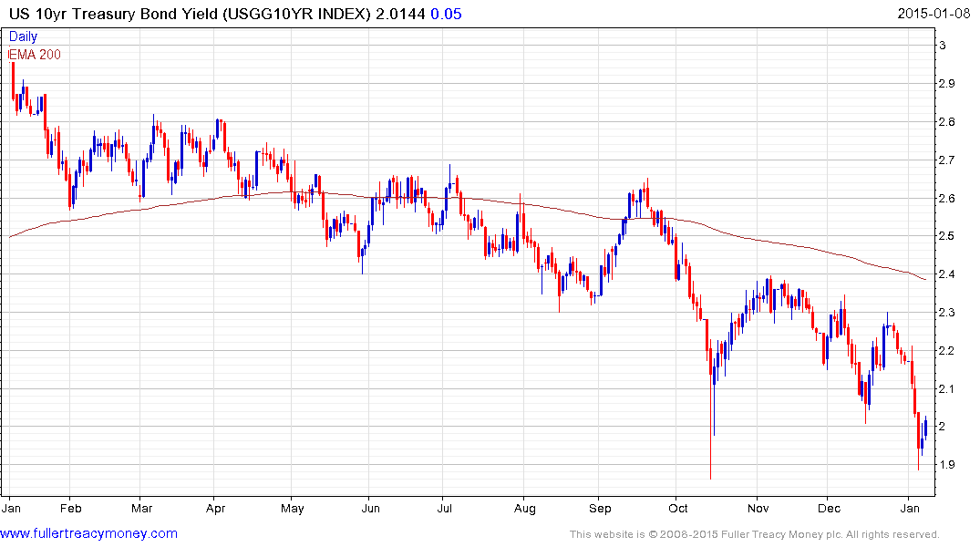Click the 2.2 label on the yield axis
Screen dimensions: 980x547
(947, 351)
